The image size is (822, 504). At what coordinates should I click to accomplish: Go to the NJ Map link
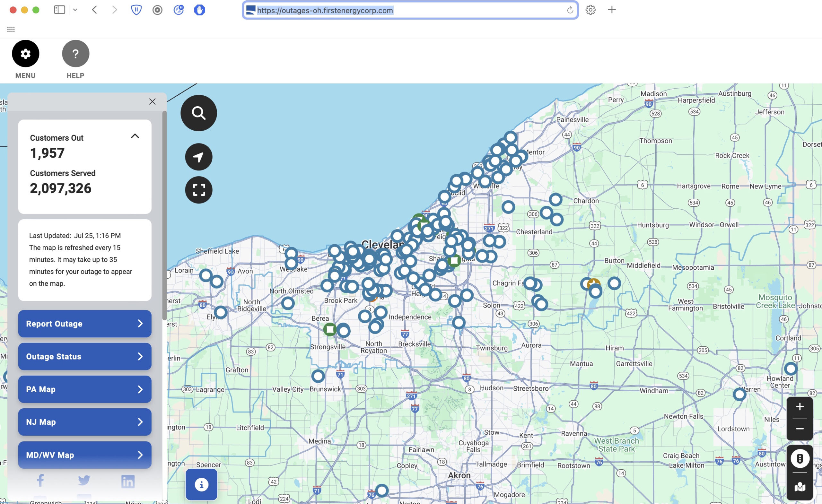[x=85, y=422]
